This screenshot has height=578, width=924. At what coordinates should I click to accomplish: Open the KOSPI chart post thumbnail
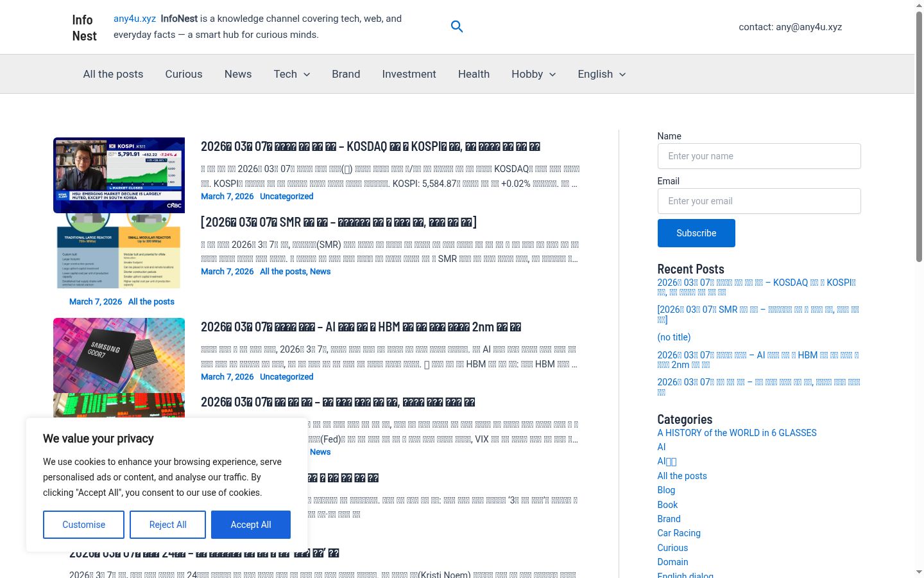coord(119,175)
